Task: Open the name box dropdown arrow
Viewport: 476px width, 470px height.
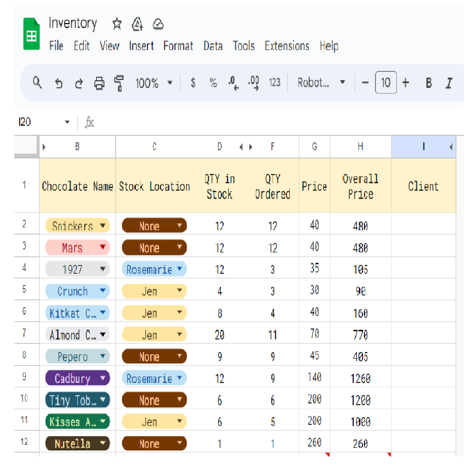Action: (x=67, y=122)
